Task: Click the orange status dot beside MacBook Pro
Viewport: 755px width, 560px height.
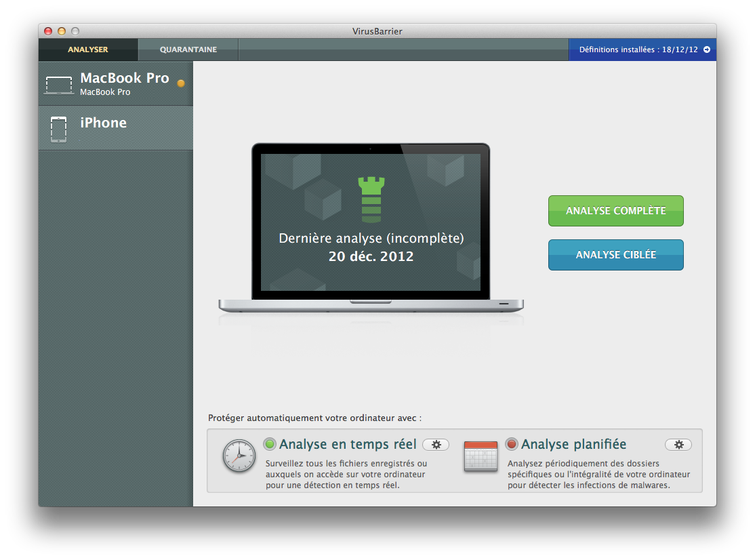Action: click(181, 83)
